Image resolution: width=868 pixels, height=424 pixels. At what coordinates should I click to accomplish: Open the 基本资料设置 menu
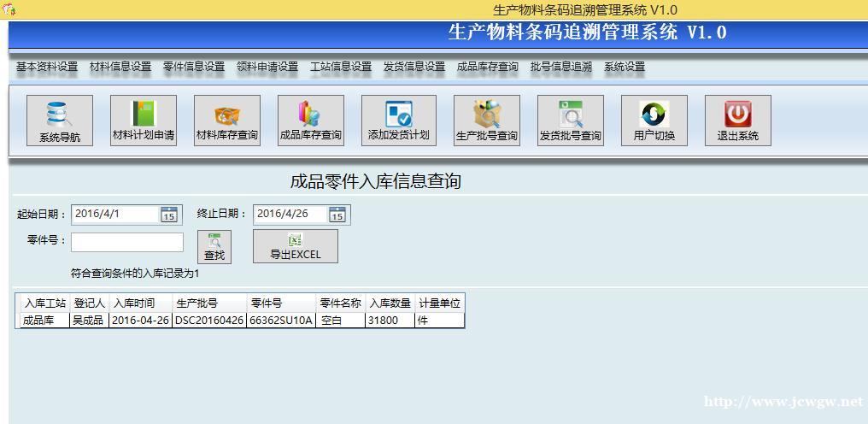[x=47, y=67]
